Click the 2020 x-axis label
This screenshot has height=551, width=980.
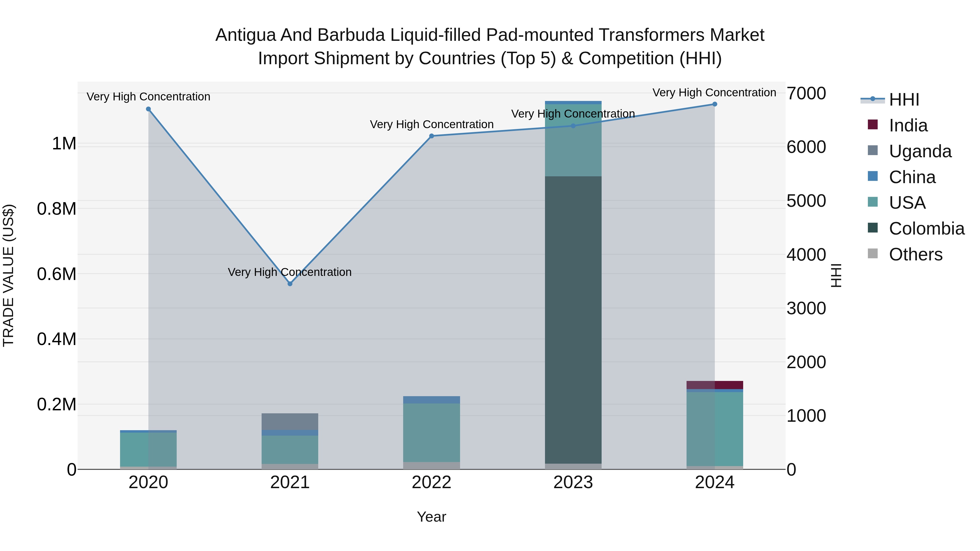[148, 482]
